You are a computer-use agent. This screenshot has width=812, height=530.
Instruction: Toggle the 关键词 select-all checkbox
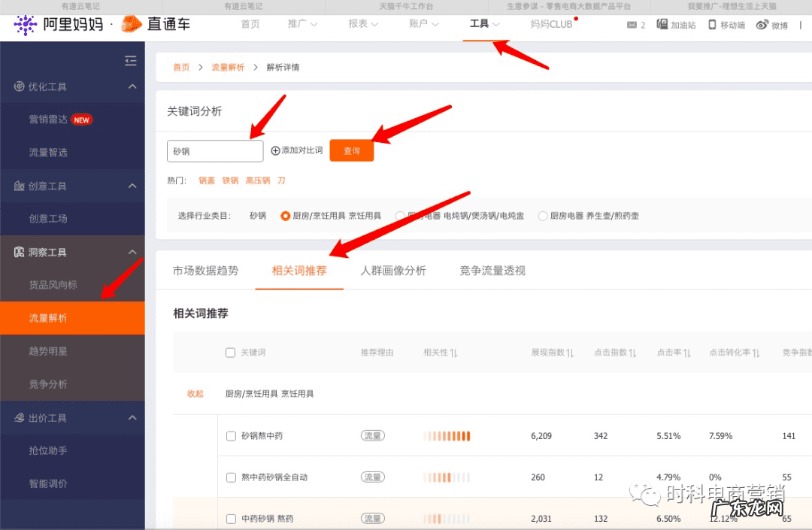tap(231, 352)
